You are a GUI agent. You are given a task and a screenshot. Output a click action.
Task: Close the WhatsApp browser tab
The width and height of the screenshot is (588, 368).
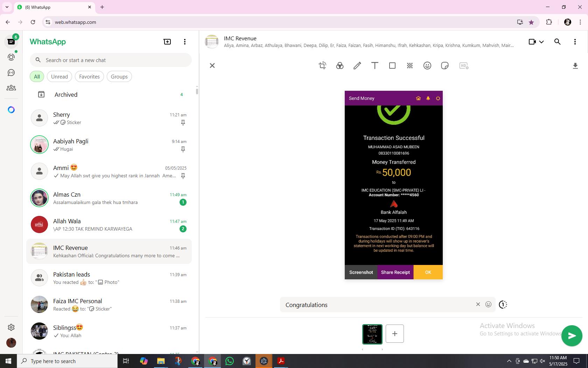coord(90,7)
